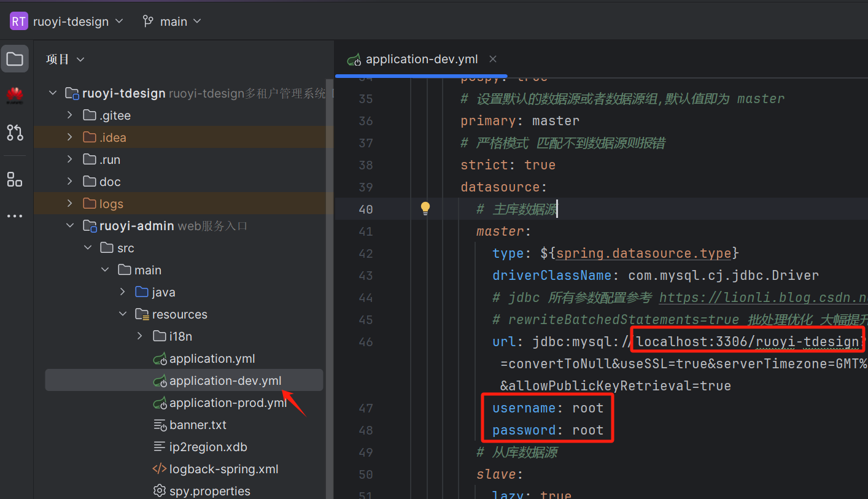The width and height of the screenshot is (868, 499).
Task: Place cursor on username: root line
Action: pyautogui.click(x=548, y=408)
